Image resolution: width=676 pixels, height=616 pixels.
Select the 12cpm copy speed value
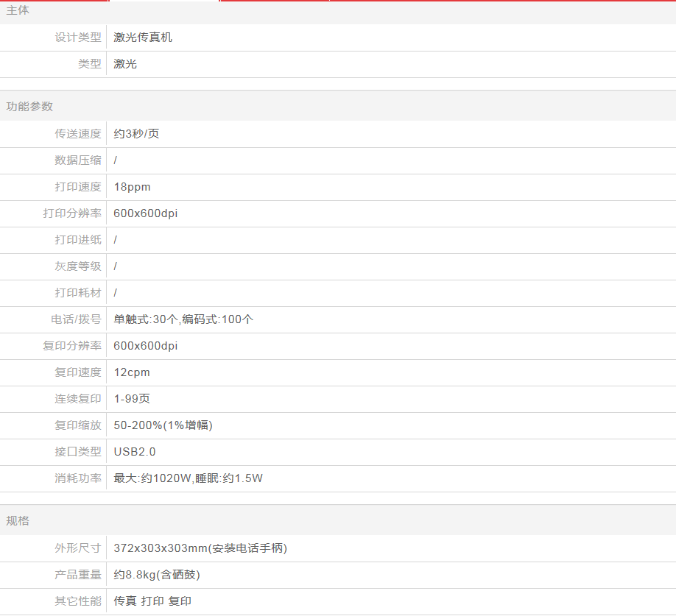pyautogui.click(x=132, y=372)
